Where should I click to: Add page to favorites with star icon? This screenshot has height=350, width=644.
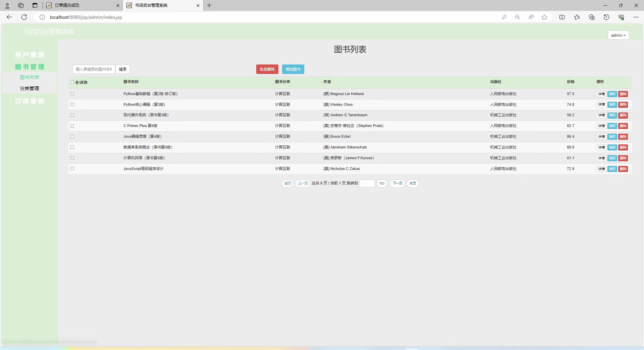click(x=544, y=17)
